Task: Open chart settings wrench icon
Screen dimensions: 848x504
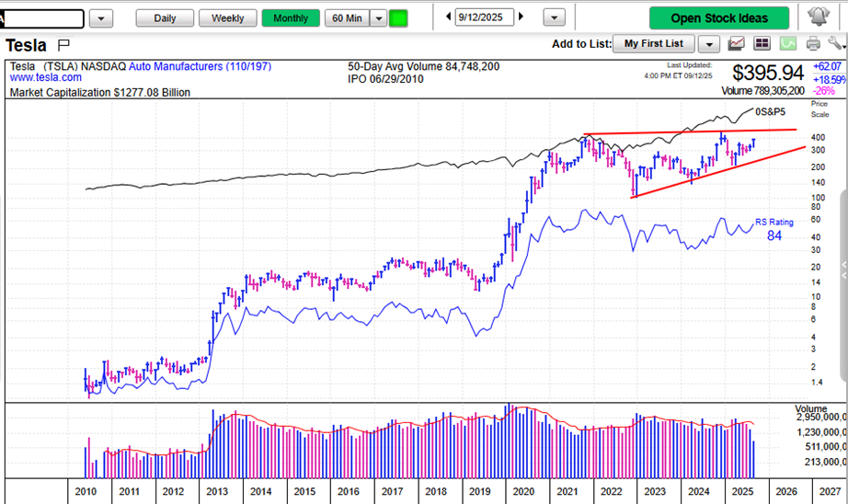Action: point(835,43)
